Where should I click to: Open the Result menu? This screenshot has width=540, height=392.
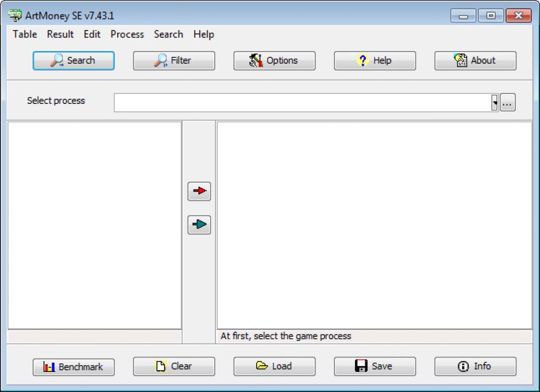[x=60, y=34]
